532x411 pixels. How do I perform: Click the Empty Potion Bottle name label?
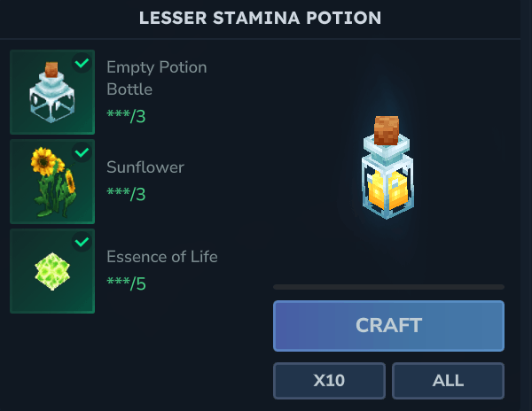click(157, 78)
